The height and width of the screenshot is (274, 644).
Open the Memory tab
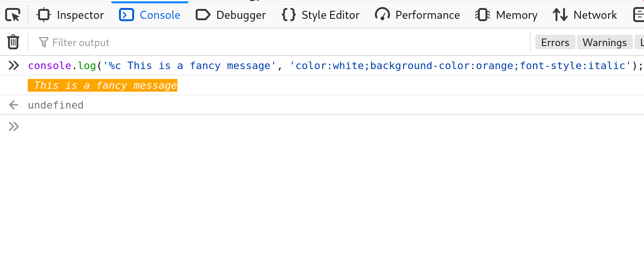(506, 15)
